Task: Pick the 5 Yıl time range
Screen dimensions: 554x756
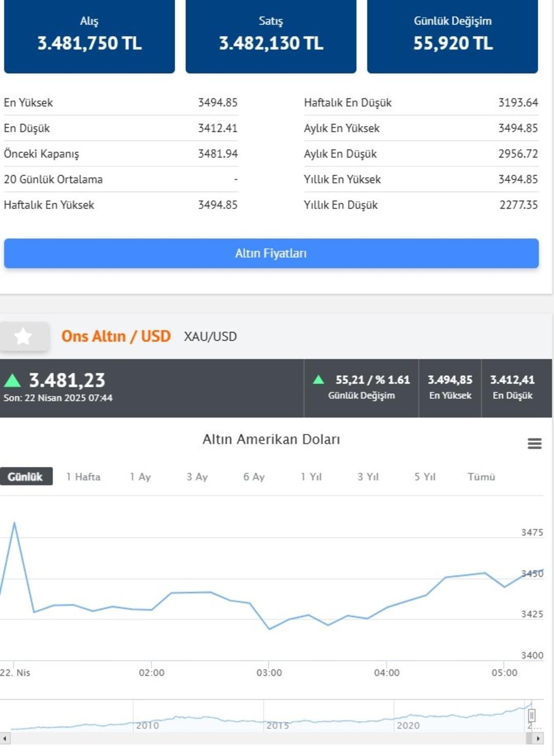Action: 425,477
